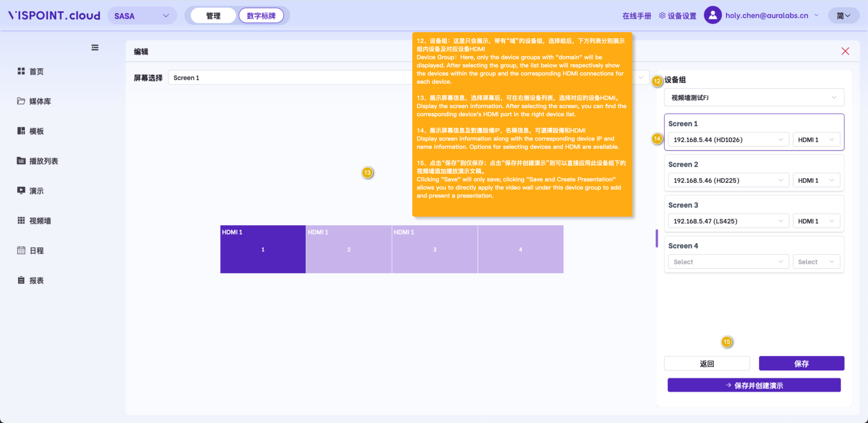Click the 设备设置 gear icon
Image resolution: width=868 pixels, height=423 pixels.
(x=662, y=16)
